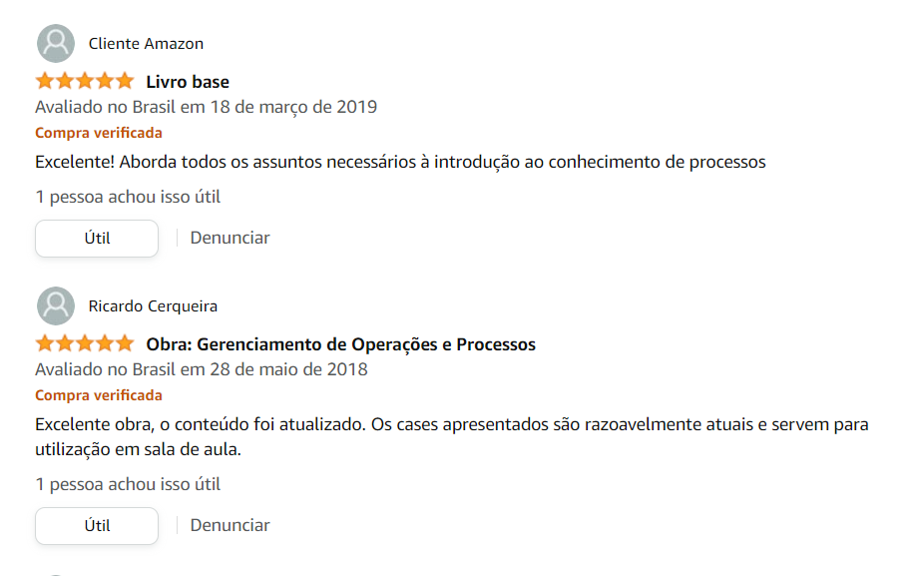Open the Denunciar link on the second review

click(x=230, y=525)
